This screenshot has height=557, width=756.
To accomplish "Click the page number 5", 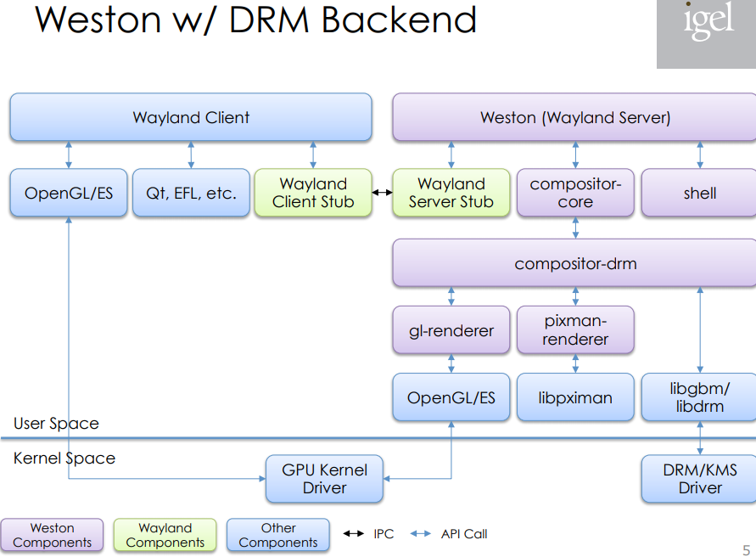I will click(x=745, y=549).
